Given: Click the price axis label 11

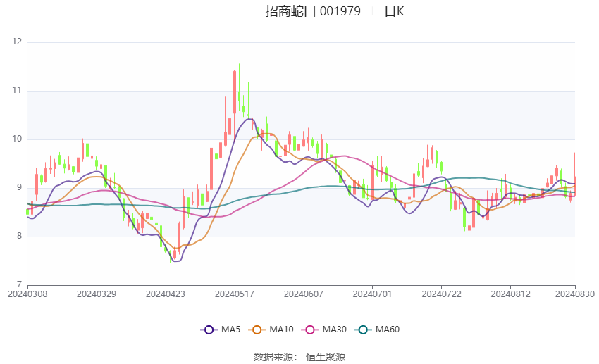Looking at the screenshot, I should click(x=17, y=90).
